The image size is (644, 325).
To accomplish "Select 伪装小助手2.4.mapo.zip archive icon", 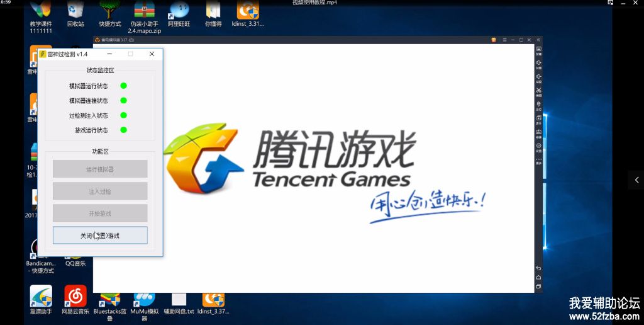I will coord(144,17).
